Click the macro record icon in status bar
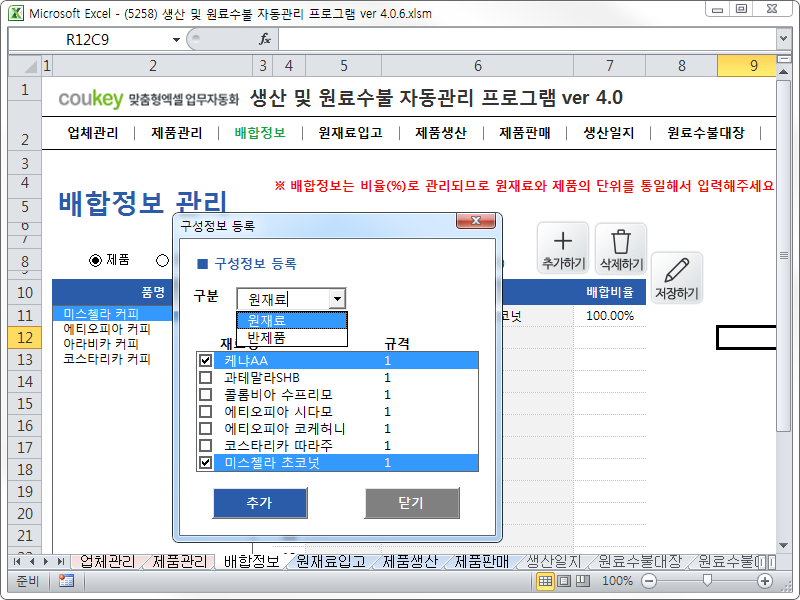This screenshot has width=800, height=600. point(66,581)
